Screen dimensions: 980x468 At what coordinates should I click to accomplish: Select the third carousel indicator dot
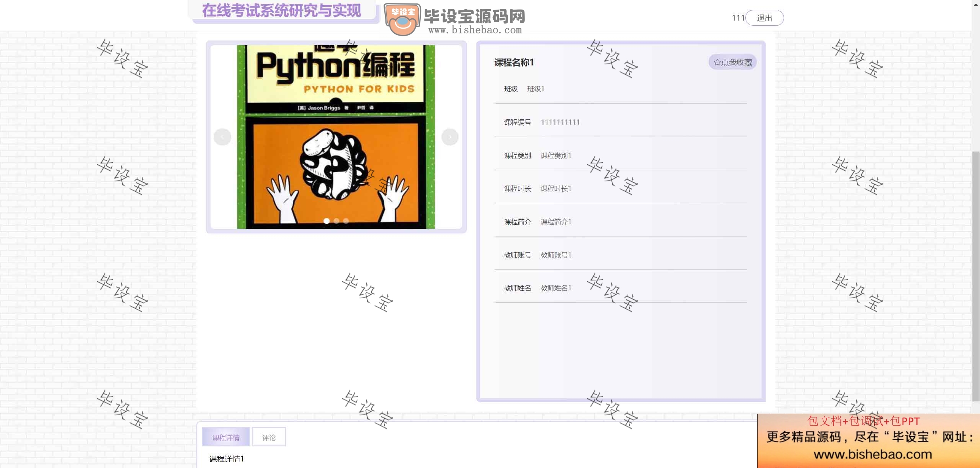(x=346, y=221)
